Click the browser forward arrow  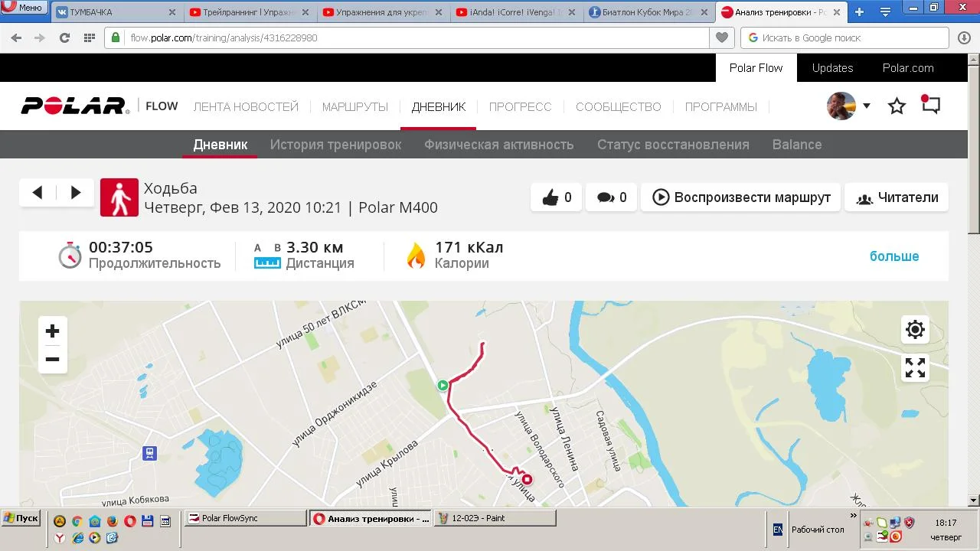click(x=40, y=37)
